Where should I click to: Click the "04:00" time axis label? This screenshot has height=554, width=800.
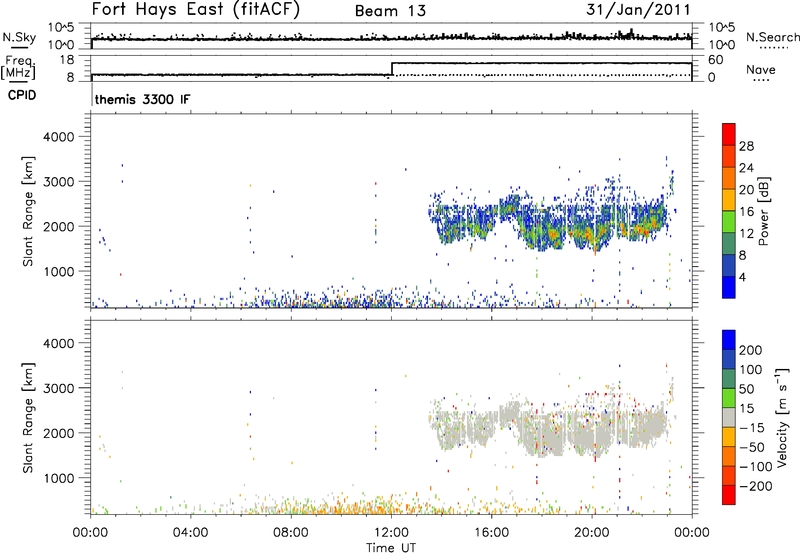(190, 533)
